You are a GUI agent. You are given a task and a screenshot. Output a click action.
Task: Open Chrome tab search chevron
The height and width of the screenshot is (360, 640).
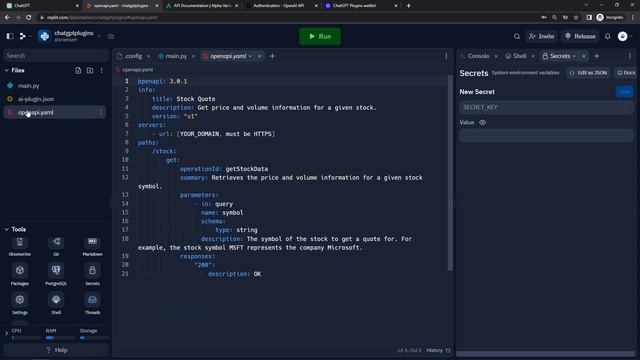(586, 5)
